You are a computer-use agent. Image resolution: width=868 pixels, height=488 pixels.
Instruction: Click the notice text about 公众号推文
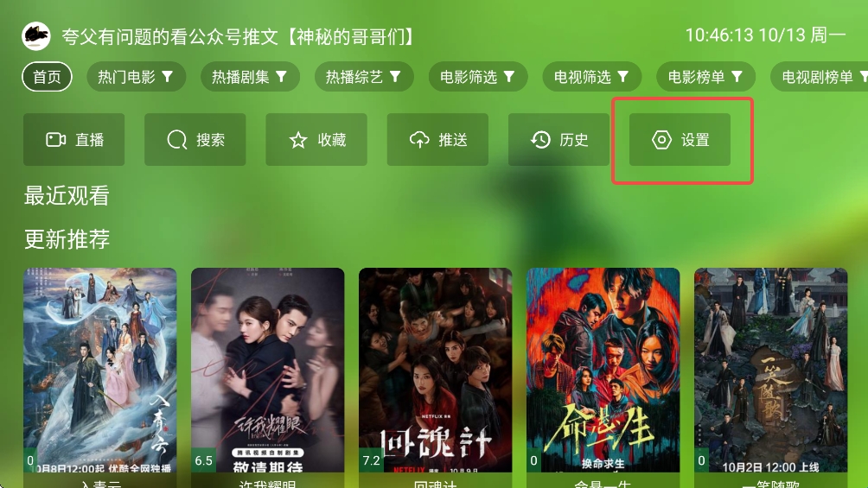[238, 37]
